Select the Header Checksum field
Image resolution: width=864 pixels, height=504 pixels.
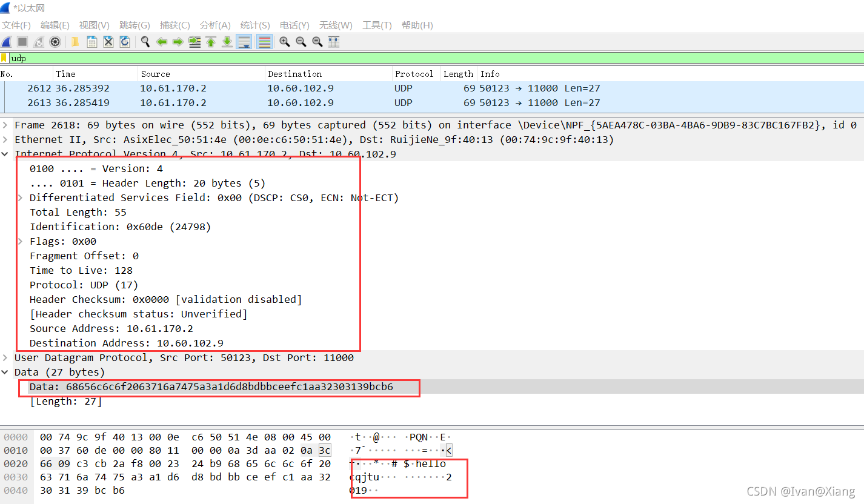click(165, 300)
